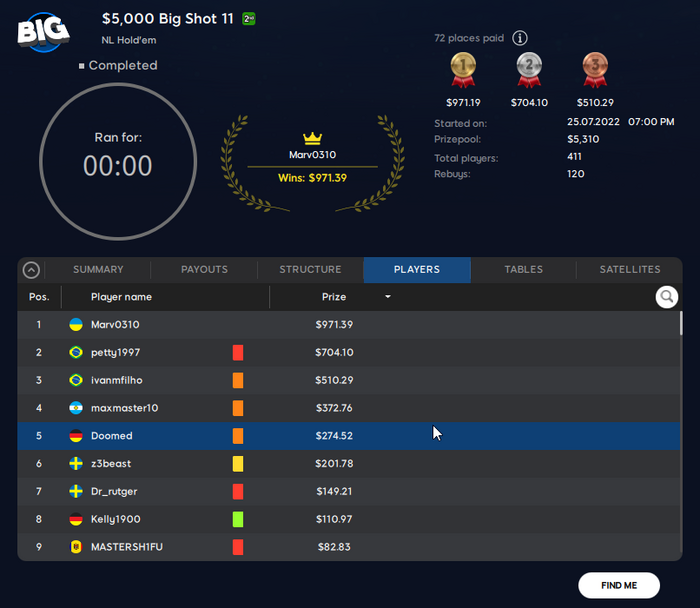
Task: Click Marv0310's Ukraine flag icon
Action: (x=76, y=325)
